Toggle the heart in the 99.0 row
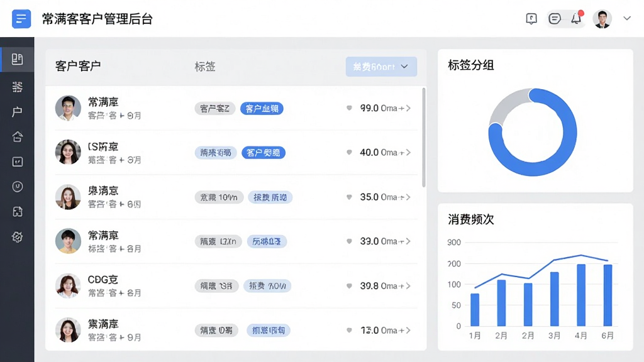 (x=349, y=108)
